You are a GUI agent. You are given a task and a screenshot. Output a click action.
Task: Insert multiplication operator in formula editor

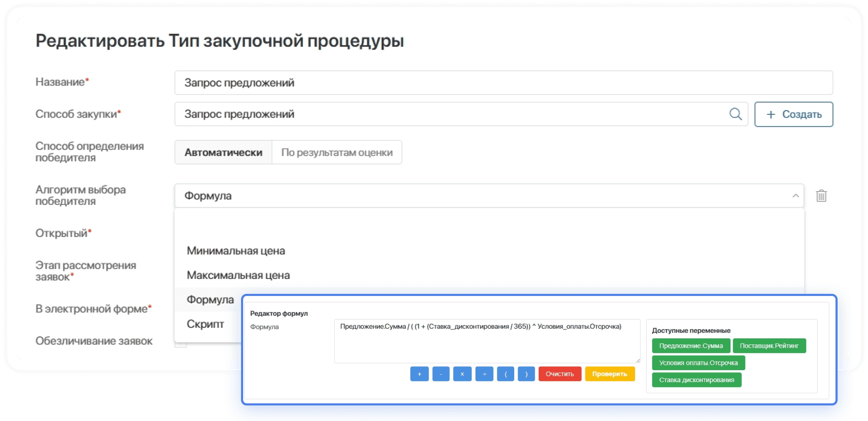click(462, 374)
